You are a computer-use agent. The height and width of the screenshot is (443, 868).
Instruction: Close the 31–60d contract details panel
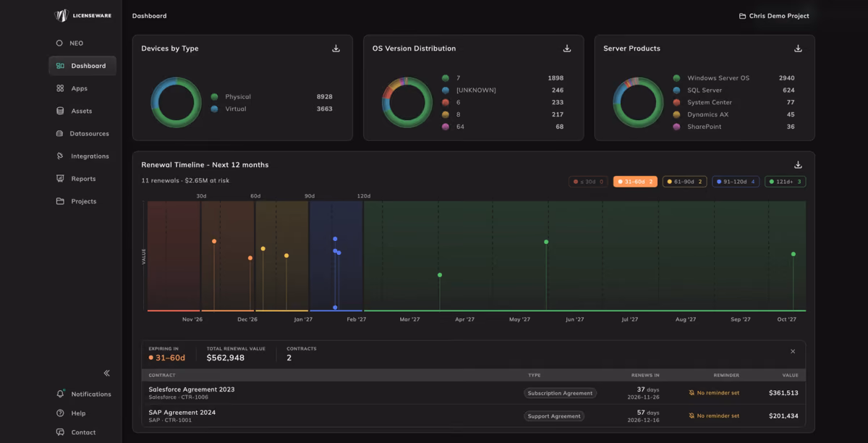(x=793, y=352)
